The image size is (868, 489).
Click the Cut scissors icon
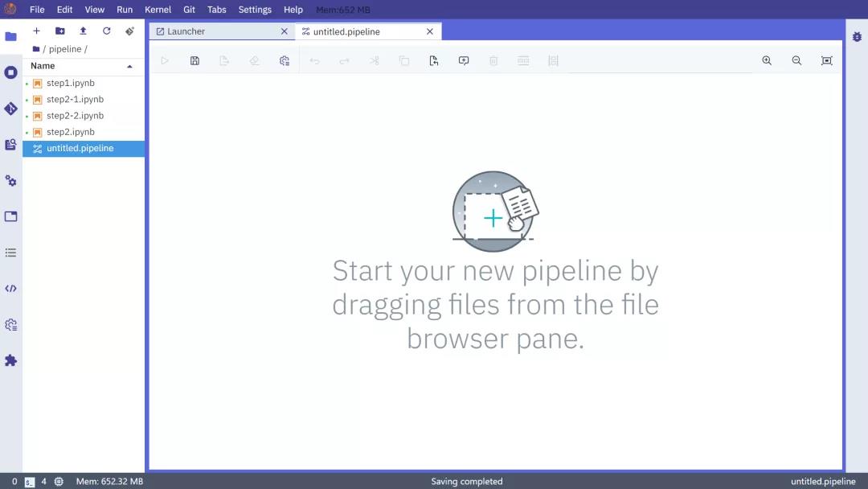(375, 61)
